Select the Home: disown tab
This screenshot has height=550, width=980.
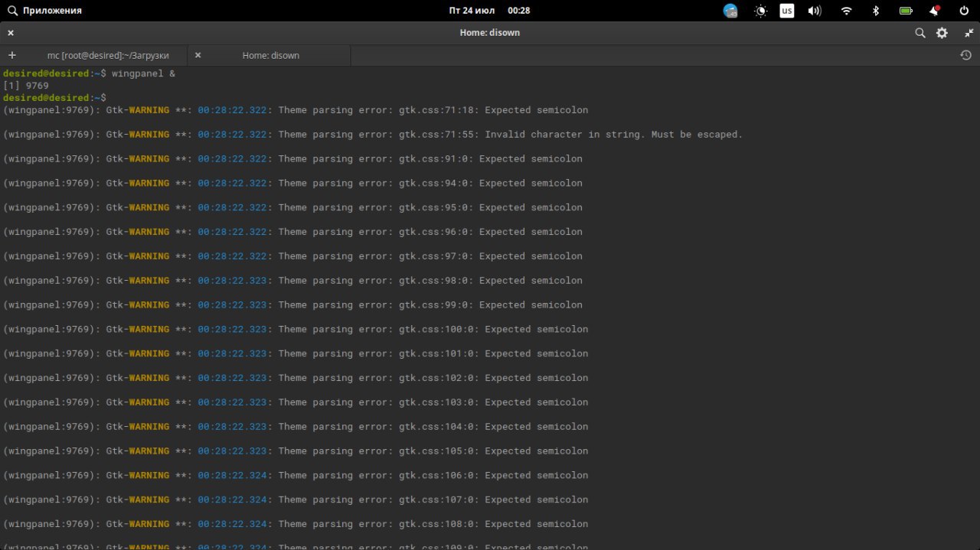point(270,55)
